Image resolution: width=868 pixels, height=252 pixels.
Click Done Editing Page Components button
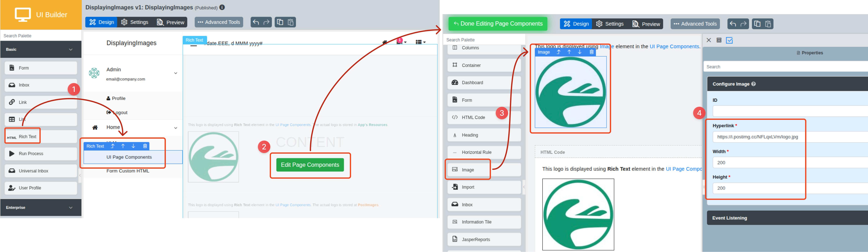498,24
